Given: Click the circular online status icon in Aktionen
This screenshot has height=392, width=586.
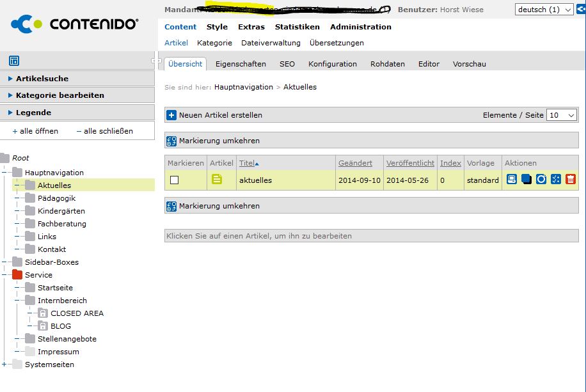Looking at the screenshot, I should (541, 180).
